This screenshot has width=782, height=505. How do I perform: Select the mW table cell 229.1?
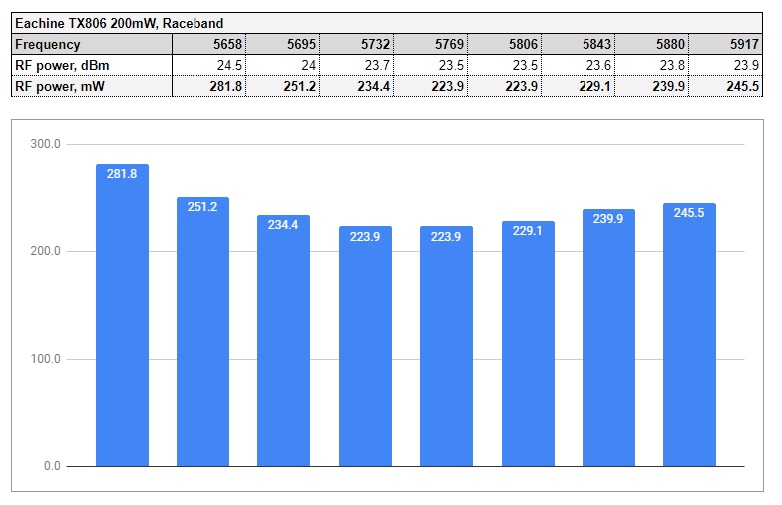pos(578,86)
